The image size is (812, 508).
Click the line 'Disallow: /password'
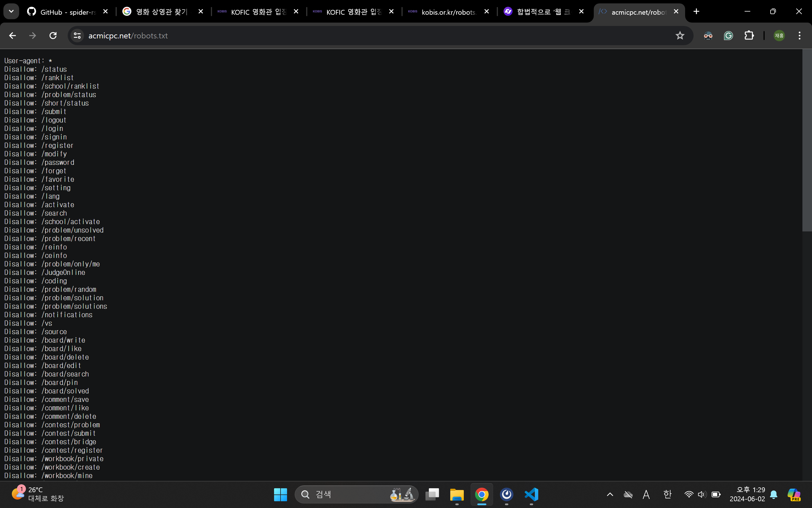click(39, 162)
